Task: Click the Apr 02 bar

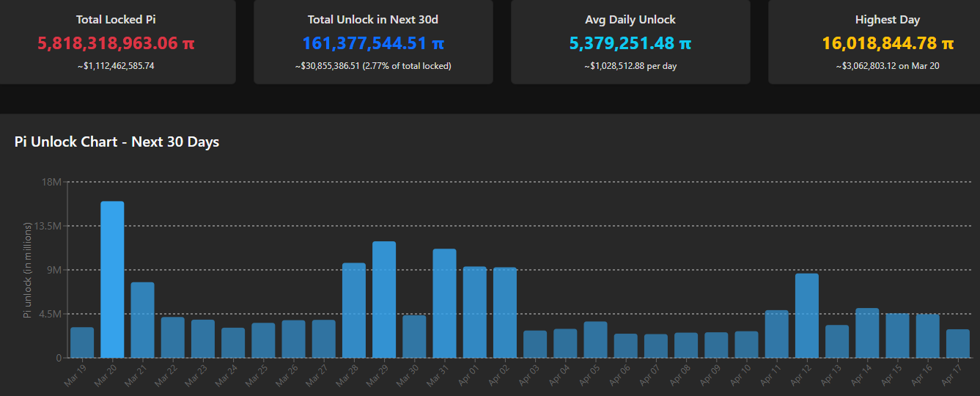Action: (x=505, y=312)
